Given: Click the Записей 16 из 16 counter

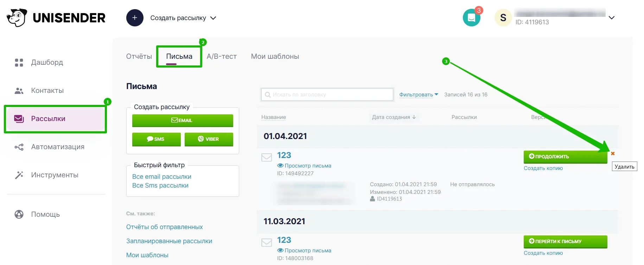Looking at the screenshot, I should pos(466,95).
